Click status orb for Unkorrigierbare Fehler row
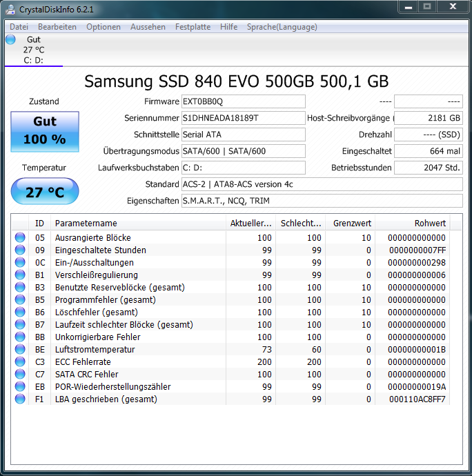 [x=20, y=337]
